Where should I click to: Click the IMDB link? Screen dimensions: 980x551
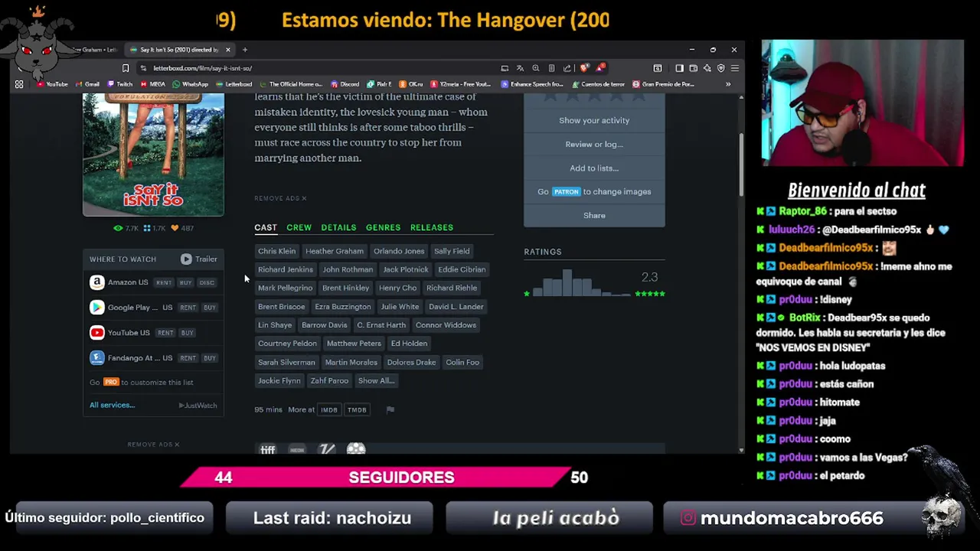point(329,410)
